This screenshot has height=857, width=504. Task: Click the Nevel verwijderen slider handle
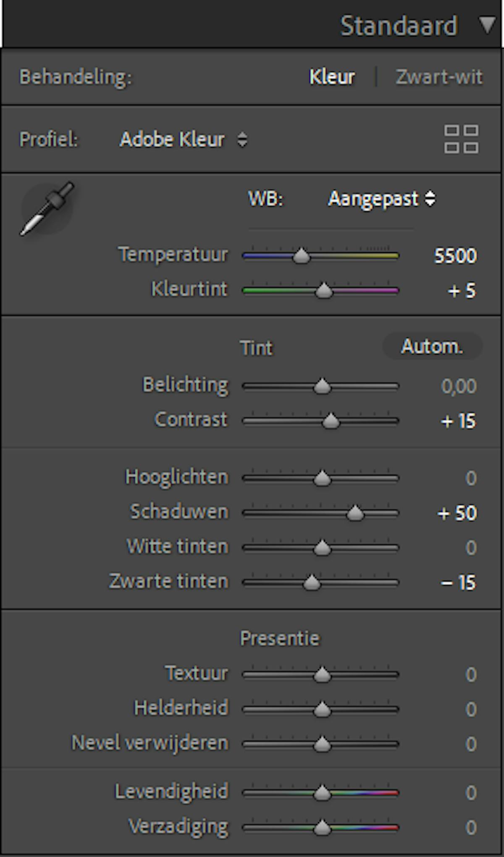click(322, 744)
